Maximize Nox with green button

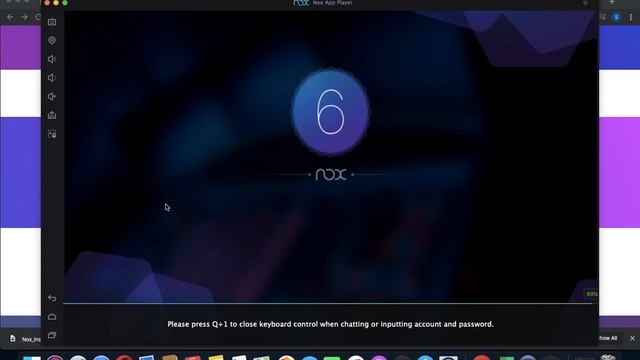click(64, 3)
